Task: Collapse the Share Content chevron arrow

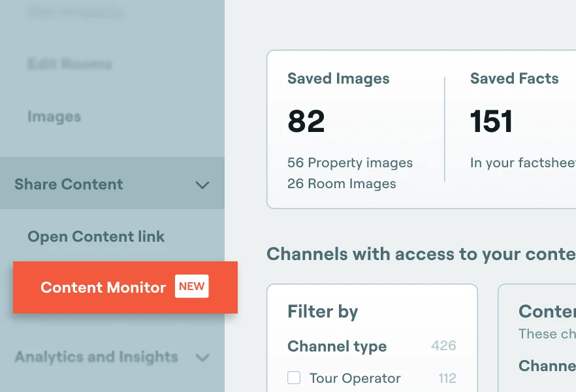Action: click(x=202, y=185)
